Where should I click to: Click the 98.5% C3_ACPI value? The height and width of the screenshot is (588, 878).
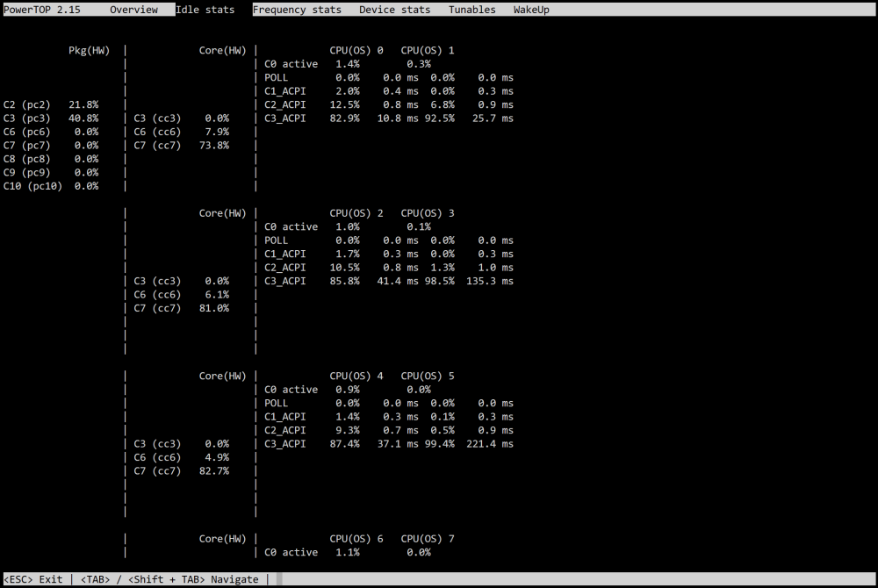[440, 281]
